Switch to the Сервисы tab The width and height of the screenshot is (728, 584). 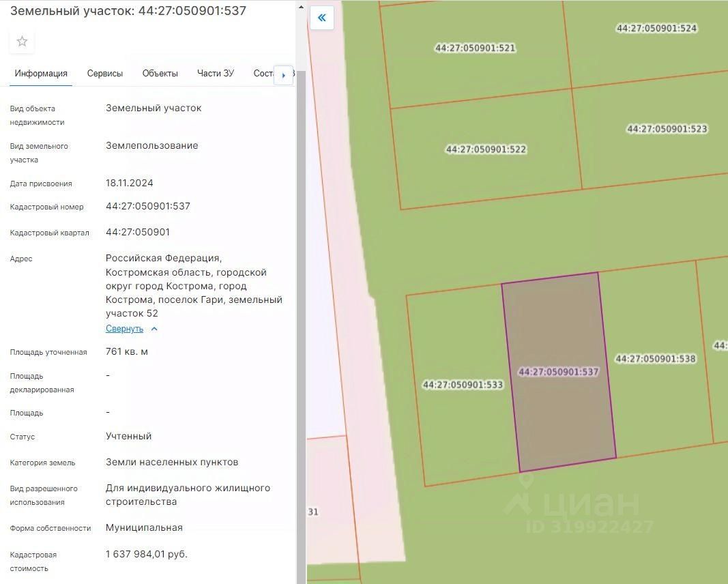point(105,74)
